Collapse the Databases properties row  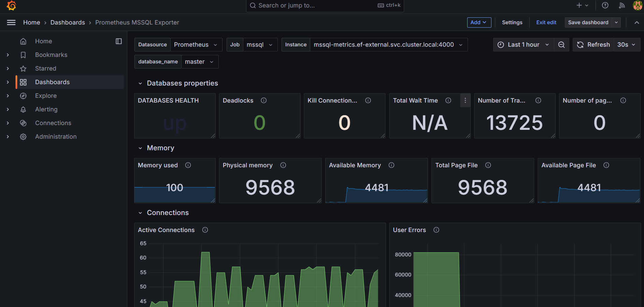point(140,83)
